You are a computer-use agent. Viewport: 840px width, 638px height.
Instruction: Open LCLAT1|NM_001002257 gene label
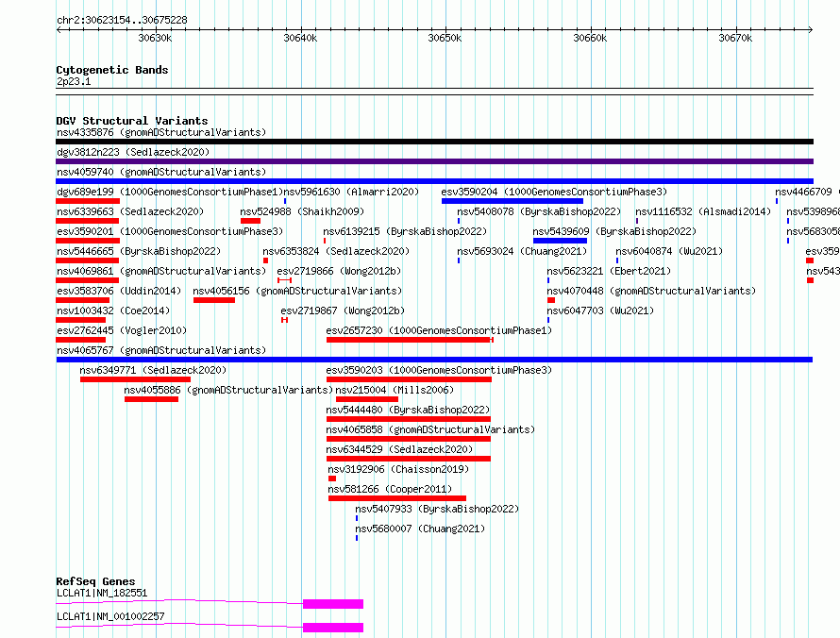point(110,616)
